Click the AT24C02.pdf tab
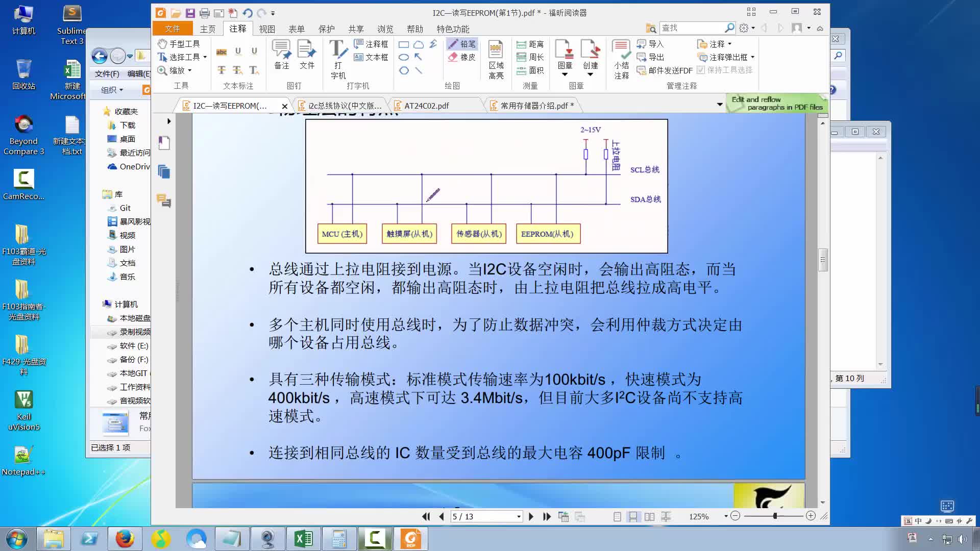 426,105
